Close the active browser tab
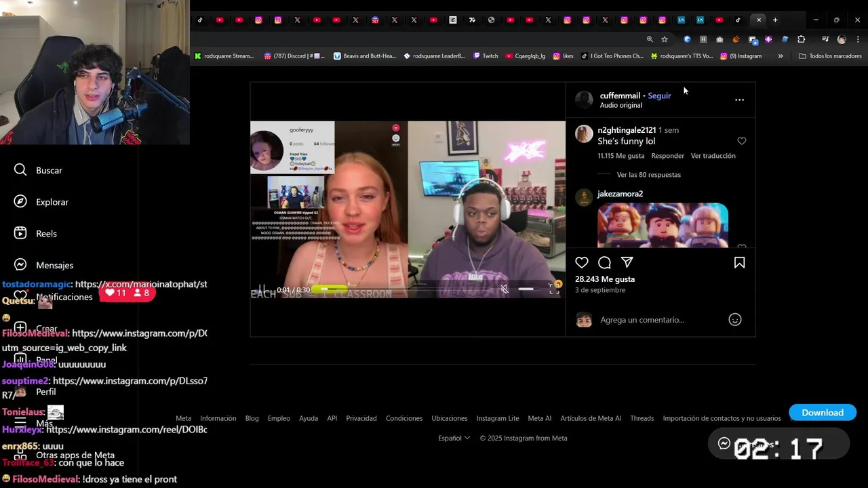This screenshot has width=868, height=488. [759, 20]
